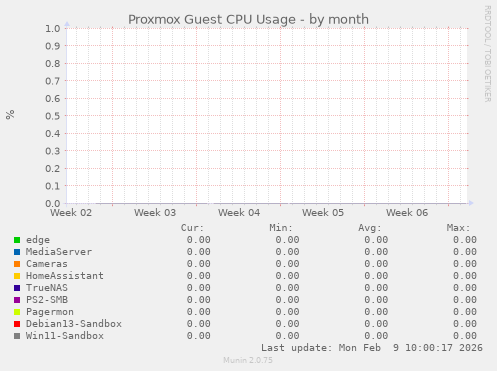The height and width of the screenshot is (371, 497).
Task: Click the purple PS2-SMB legend swatch
Action: [17, 300]
